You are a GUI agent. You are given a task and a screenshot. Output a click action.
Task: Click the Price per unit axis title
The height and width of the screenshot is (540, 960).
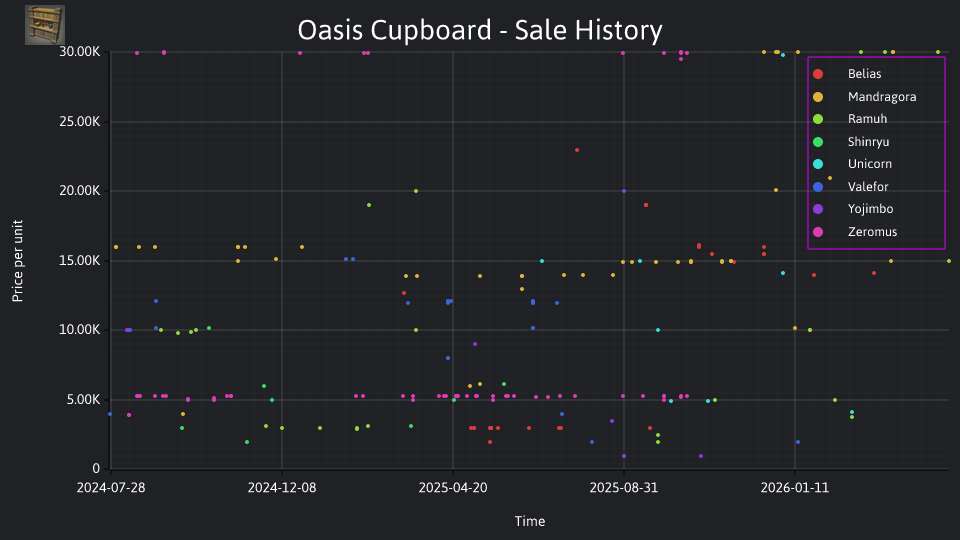pos(17,261)
